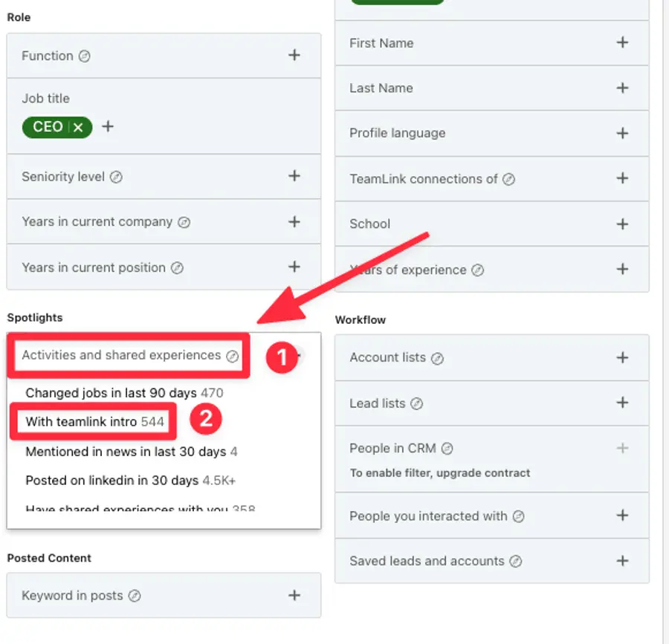Image resolution: width=669 pixels, height=644 pixels.
Task: Click the Years in current company info icon
Action: pos(185,221)
